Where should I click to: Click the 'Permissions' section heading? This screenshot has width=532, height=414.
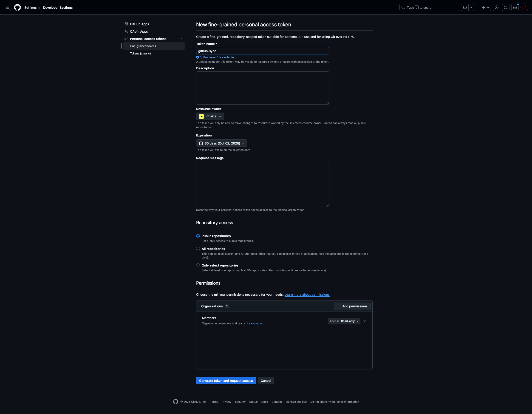(208, 283)
